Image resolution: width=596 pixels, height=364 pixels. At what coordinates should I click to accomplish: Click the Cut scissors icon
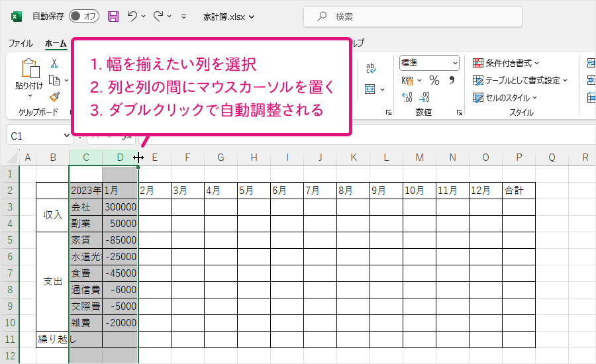tap(54, 63)
